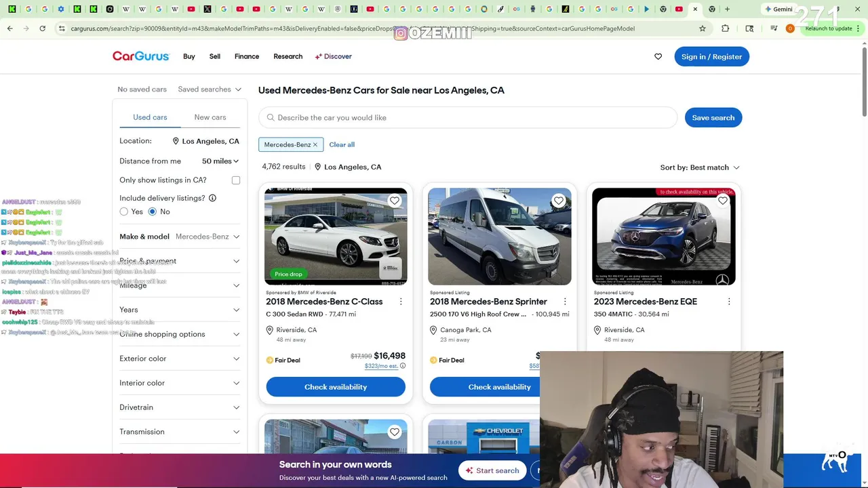The height and width of the screenshot is (488, 868).
Task: Open the Gemini button in the tab strip
Action: click(x=778, y=9)
